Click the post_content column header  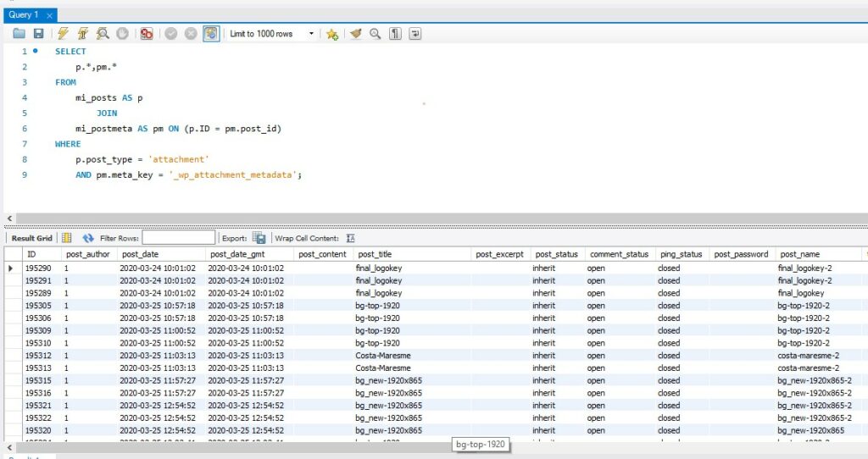coord(322,254)
